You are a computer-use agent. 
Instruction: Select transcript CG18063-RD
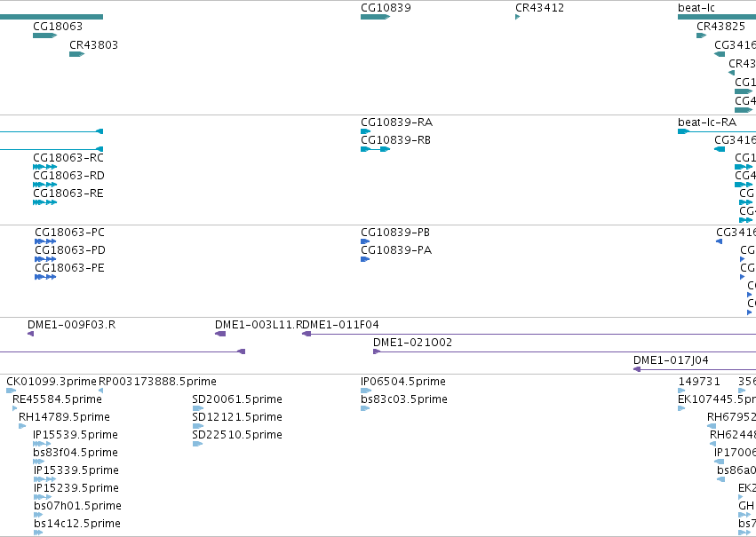tap(69, 176)
